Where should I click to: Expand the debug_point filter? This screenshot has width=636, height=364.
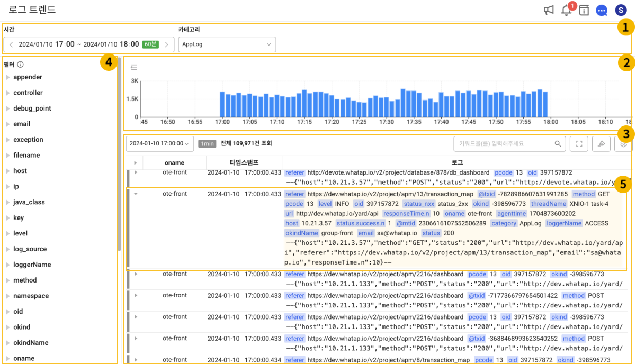[8, 108]
